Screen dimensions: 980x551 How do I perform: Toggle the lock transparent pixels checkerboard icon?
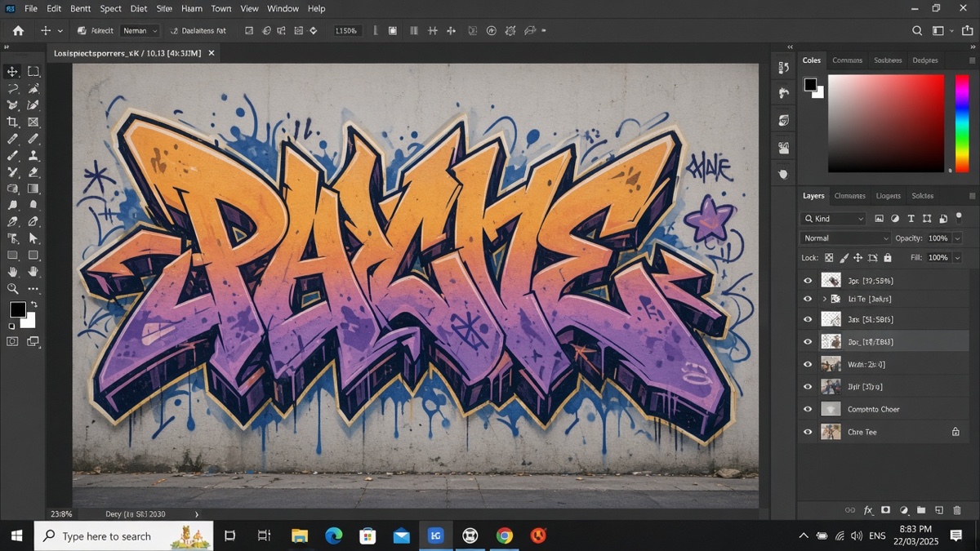coord(828,258)
